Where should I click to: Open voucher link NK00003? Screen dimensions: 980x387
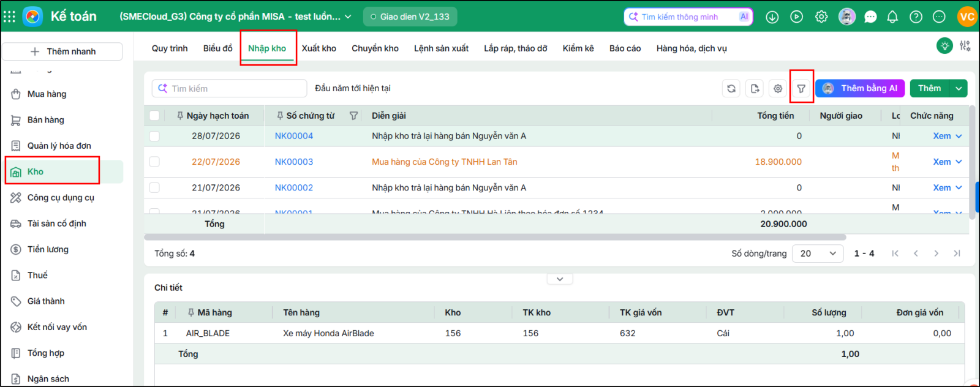[x=294, y=162]
